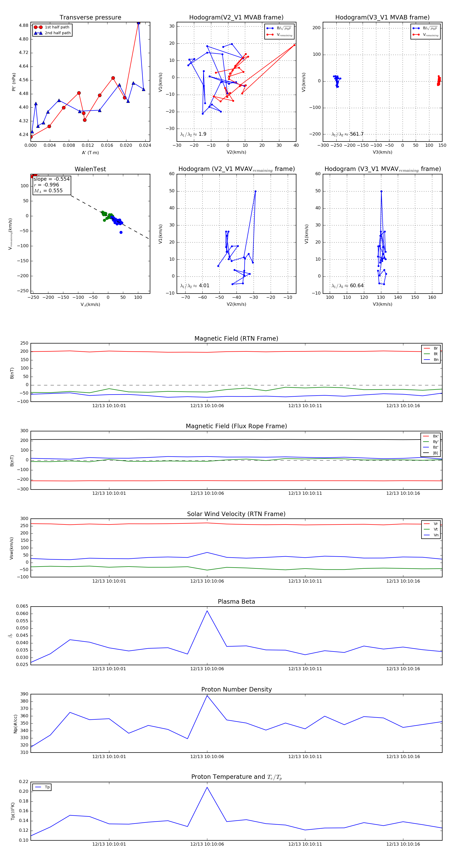
Task: Select the By' legend entry
Action: pyautogui.click(x=431, y=442)
